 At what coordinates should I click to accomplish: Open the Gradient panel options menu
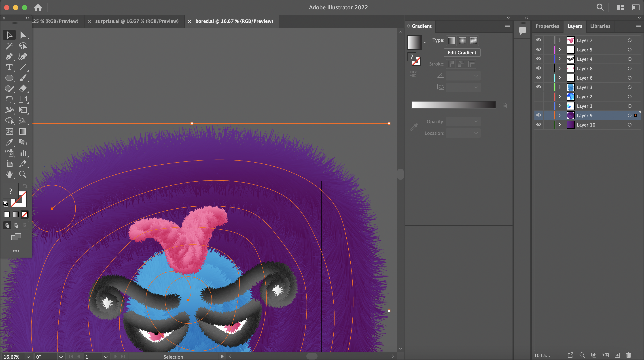click(507, 27)
